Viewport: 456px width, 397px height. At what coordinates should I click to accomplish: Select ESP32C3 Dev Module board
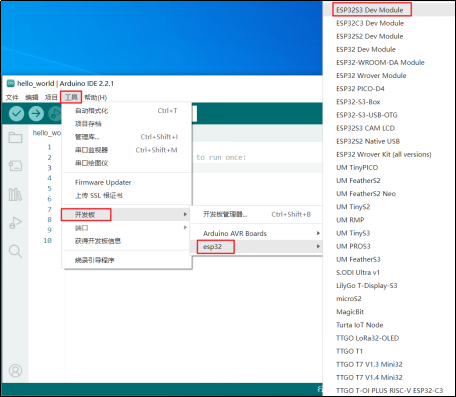pyautogui.click(x=389, y=23)
